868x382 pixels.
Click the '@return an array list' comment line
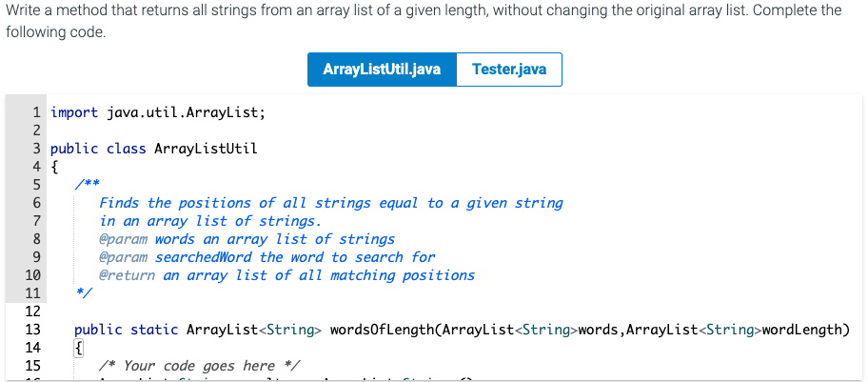(x=286, y=275)
